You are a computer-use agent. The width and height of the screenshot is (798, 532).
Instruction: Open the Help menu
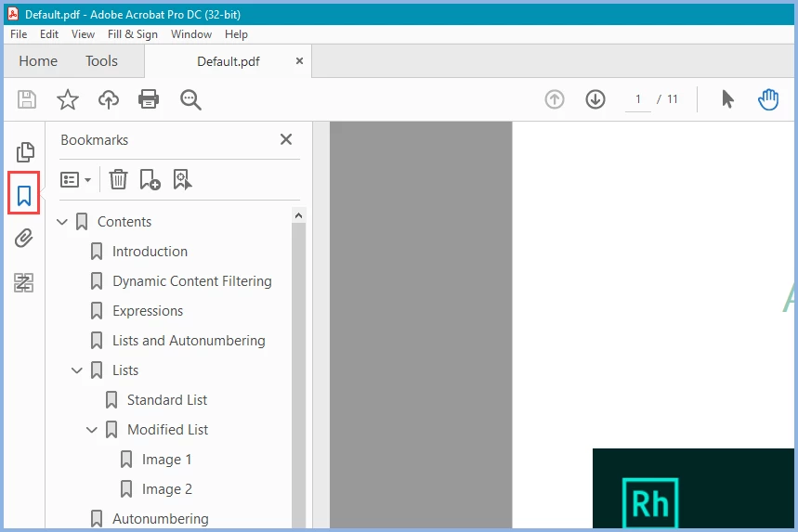click(x=236, y=34)
